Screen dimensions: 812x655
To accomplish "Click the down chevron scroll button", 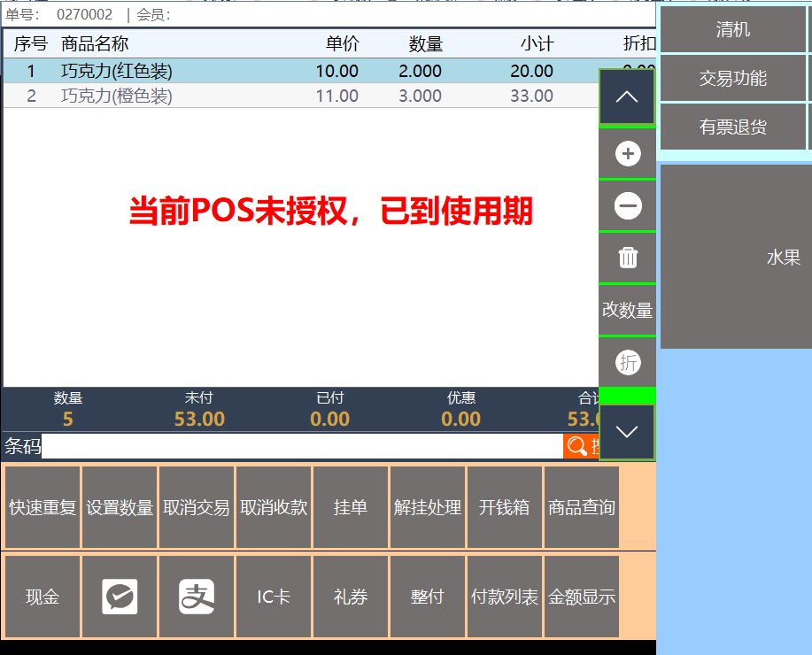I will point(627,432).
